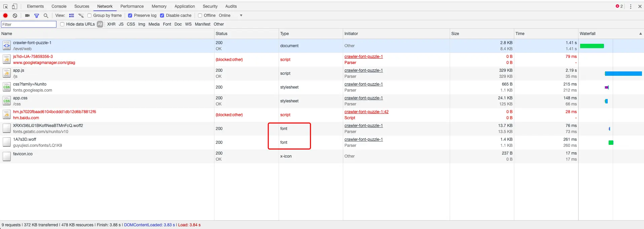644x229 pixels.
Task: Select the All filter button
Action: 100,24
